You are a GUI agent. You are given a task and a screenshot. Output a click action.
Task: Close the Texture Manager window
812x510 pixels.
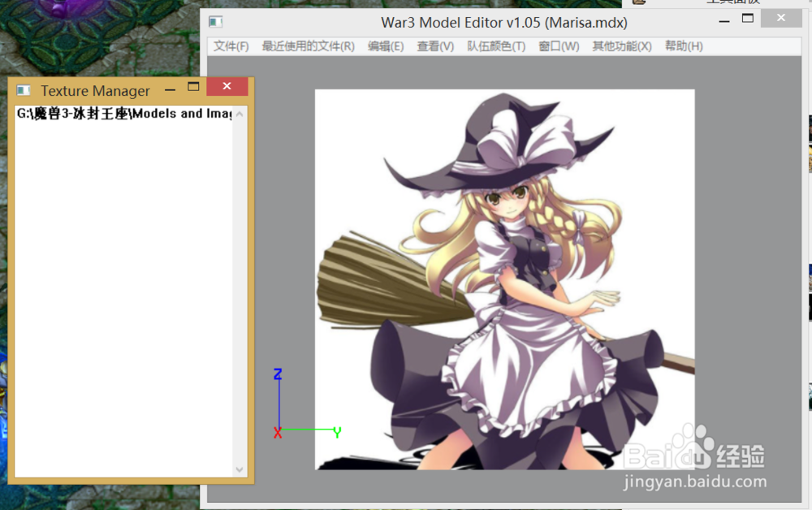(227, 86)
